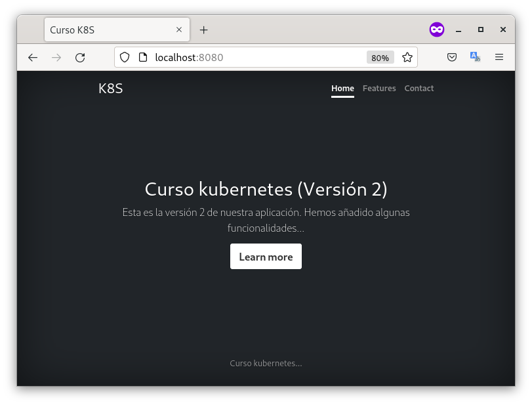Save page to Pocket
This screenshot has width=532, height=405.
point(452,58)
